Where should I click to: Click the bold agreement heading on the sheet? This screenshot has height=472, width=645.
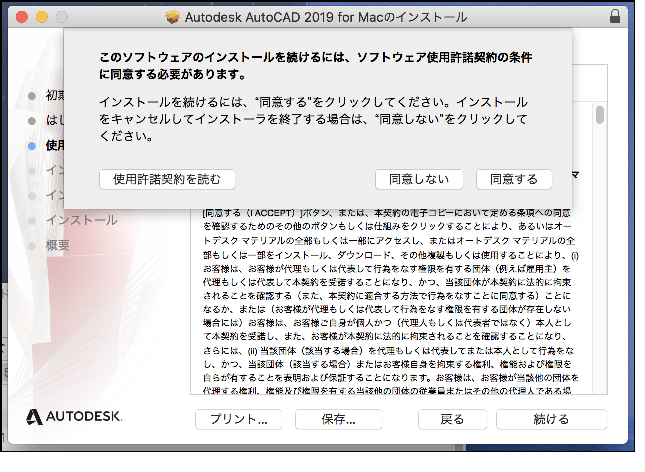[x=316, y=65]
